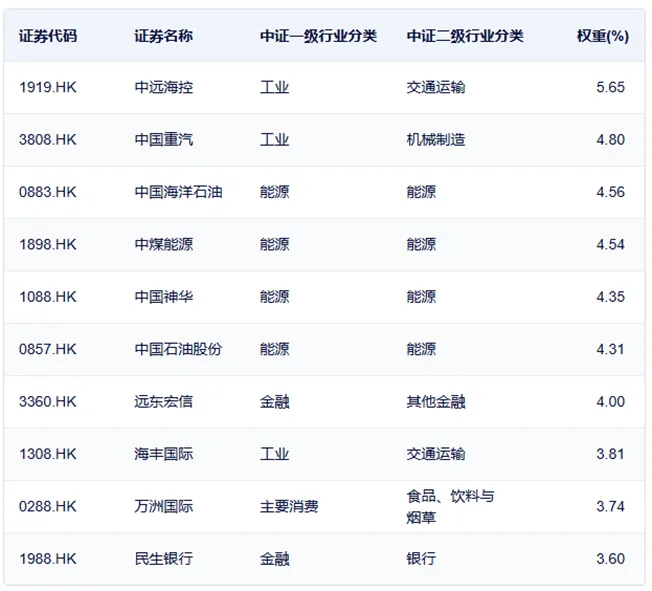Screen dimensions: 652x591
Task: Click the 证券代码 column header
Action: (48, 36)
